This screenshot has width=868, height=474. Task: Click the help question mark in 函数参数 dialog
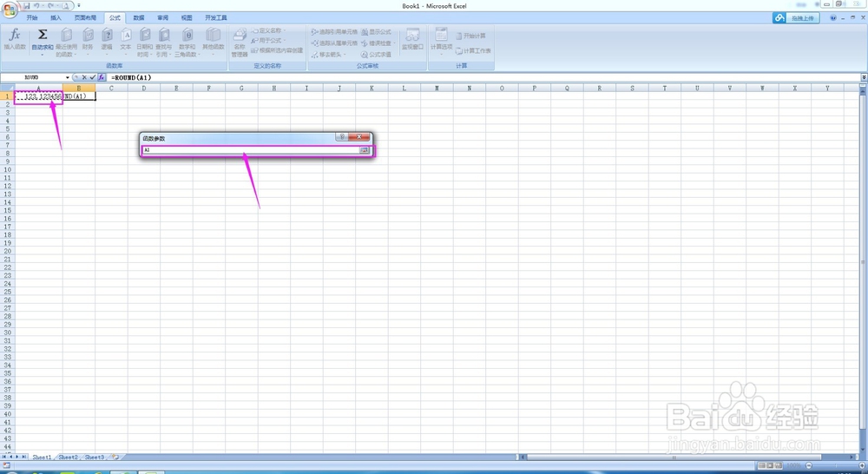(342, 137)
